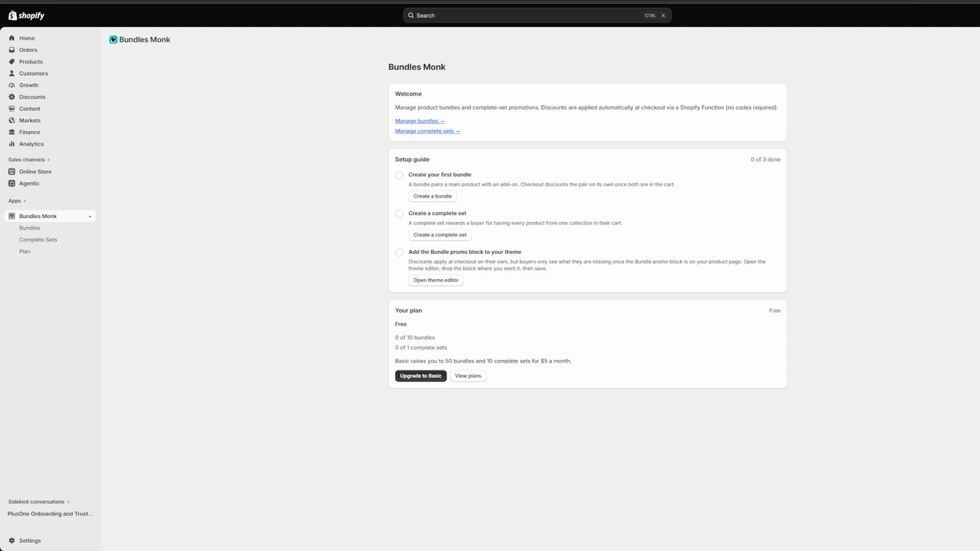980x551 pixels.
Task: Click the Welcome card heading
Action: (409, 94)
